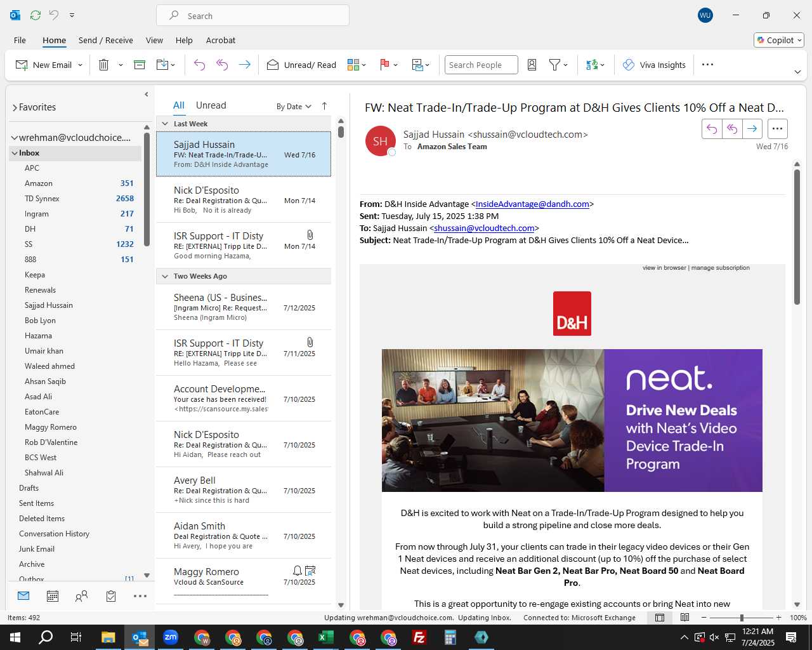Click the Forward arrow in the ribbon
812x650 pixels.
click(x=244, y=65)
